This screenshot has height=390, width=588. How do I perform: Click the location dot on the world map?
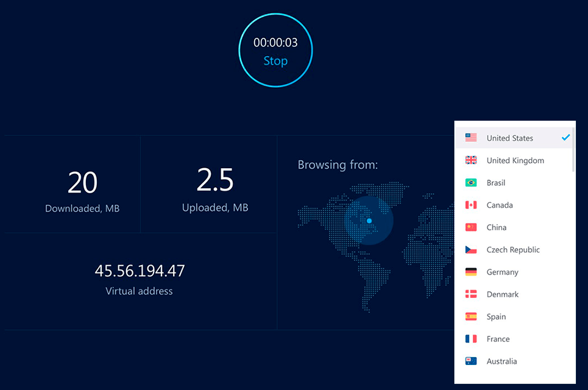click(x=369, y=221)
